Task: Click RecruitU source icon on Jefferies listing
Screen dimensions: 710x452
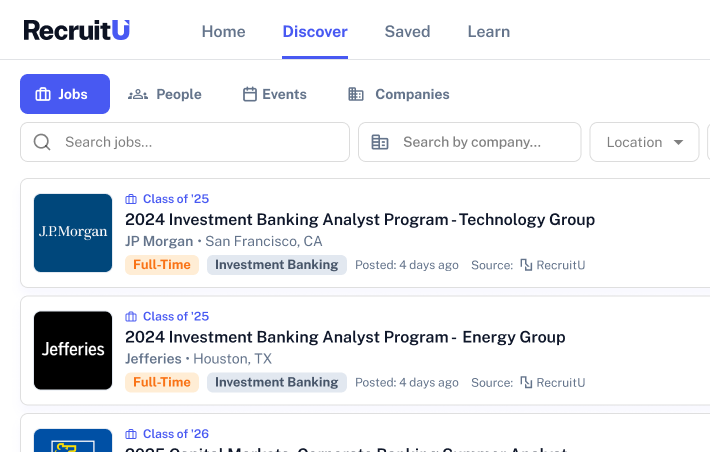Action: tap(526, 382)
